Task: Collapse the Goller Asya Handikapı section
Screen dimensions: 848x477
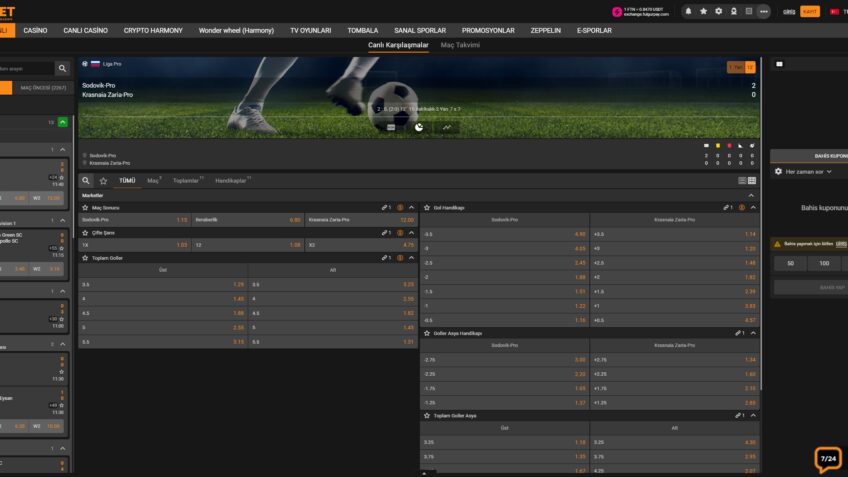Action: click(752, 333)
